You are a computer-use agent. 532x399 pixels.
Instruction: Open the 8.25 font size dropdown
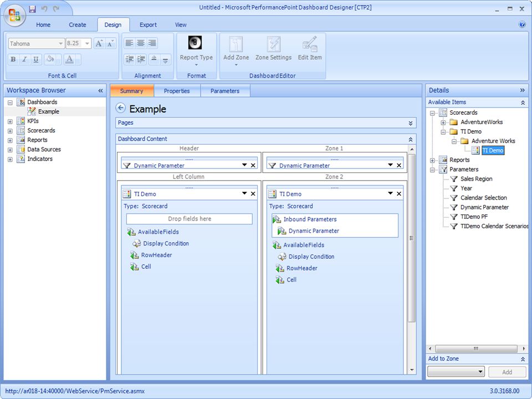[x=87, y=43]
